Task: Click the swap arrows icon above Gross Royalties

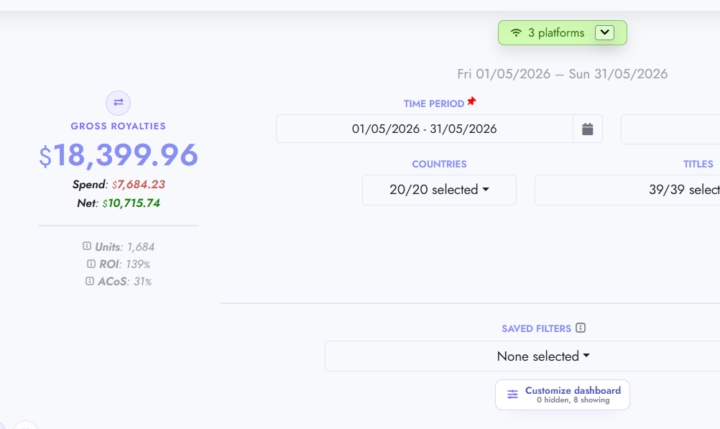Action: click(x=118, y=102)
